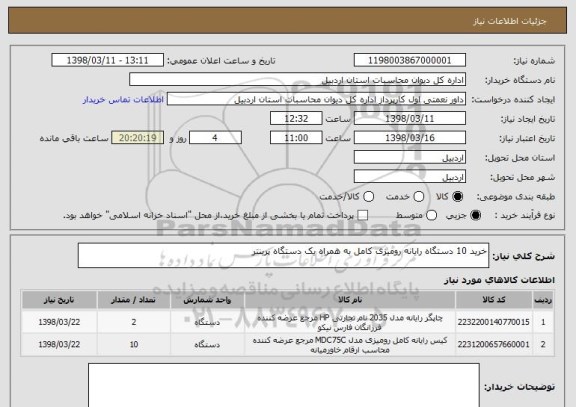
Task: Click the ردیف column header
Action: pos(543,300)
